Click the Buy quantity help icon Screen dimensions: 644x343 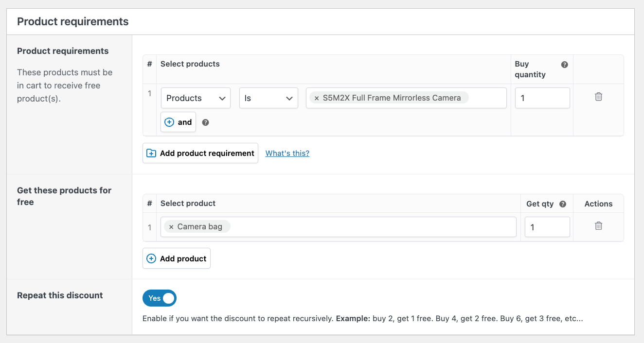click(564, 65)
